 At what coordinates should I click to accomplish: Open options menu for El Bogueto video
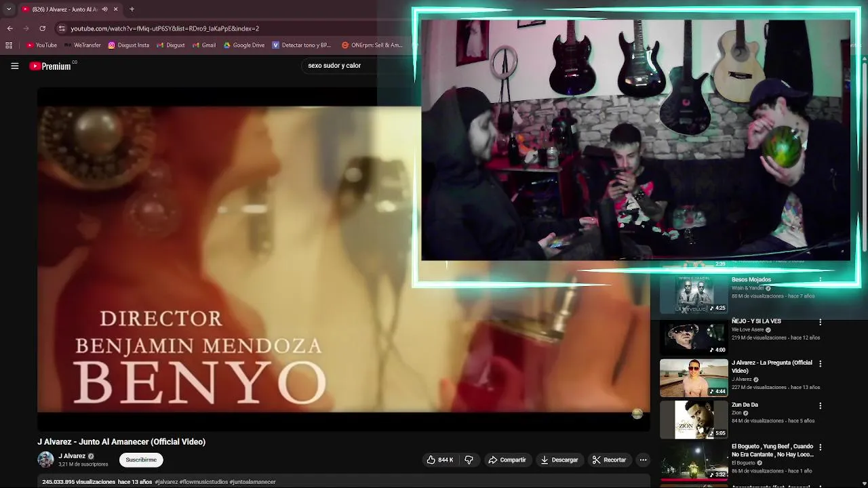pyautogui.click(x=820, y=447)
